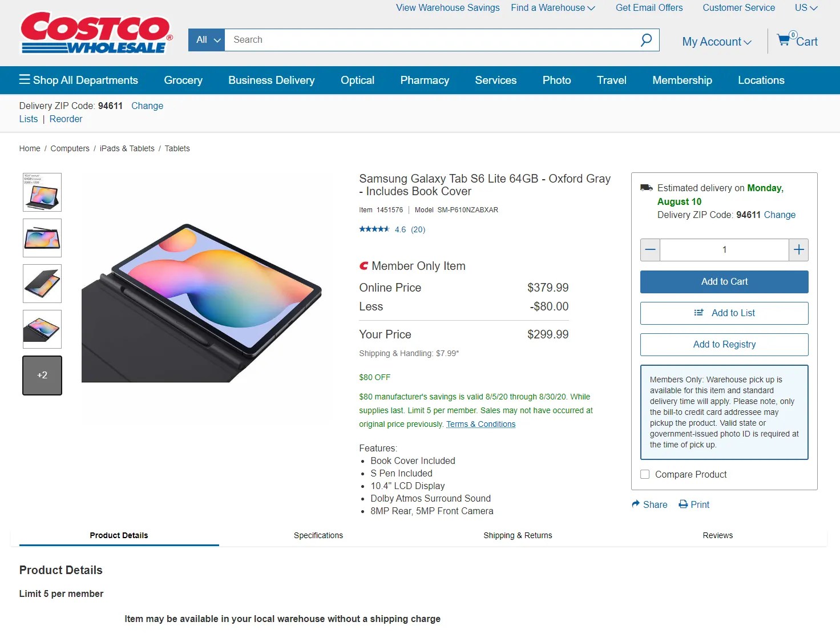Image resolution: width=840 pixels, height=638 pixels.
Task: Click the minus button to decrease quantity
Action: coord(650,249)
